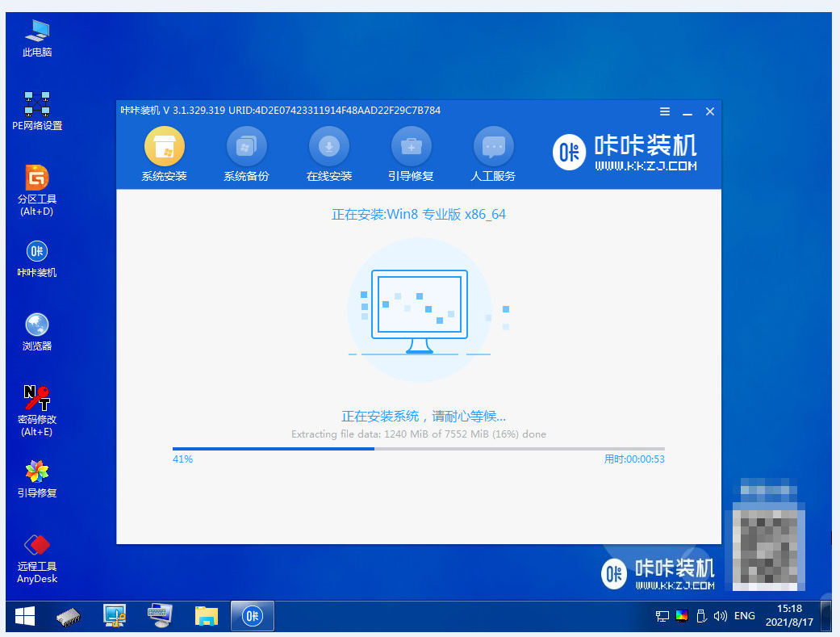Select the 系统安装 (System Install) icon
The height and width of the screenshot is (637, 840).
[x=164, y=148]
